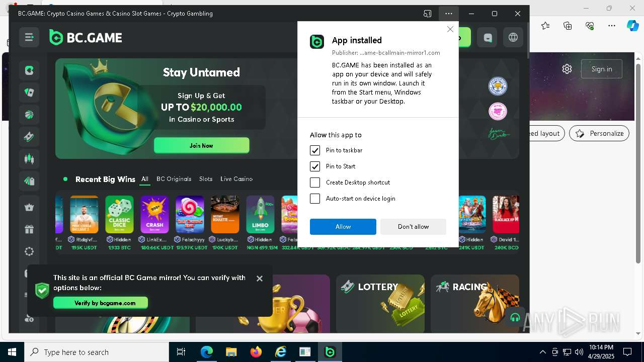Uncheck Pin to taskbar option
The image size is (644, 362).
point(315,150)
